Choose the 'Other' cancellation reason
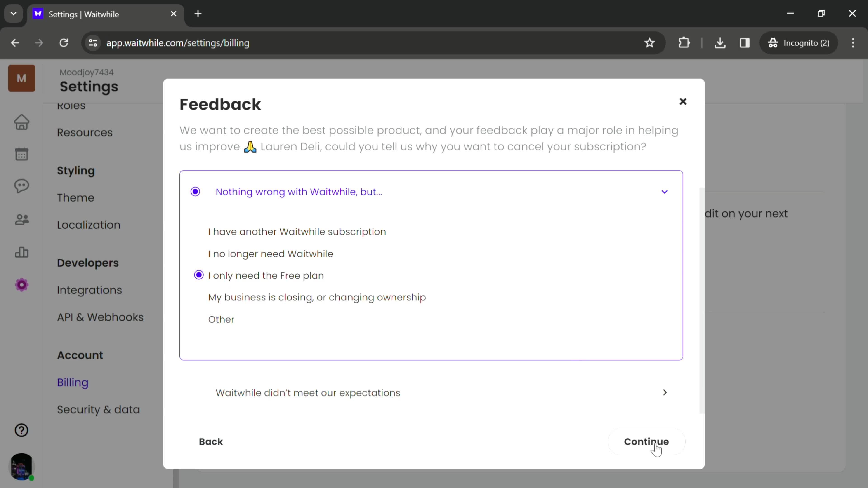The width and height of the screenshot is (868, 488). coord(221,319)
